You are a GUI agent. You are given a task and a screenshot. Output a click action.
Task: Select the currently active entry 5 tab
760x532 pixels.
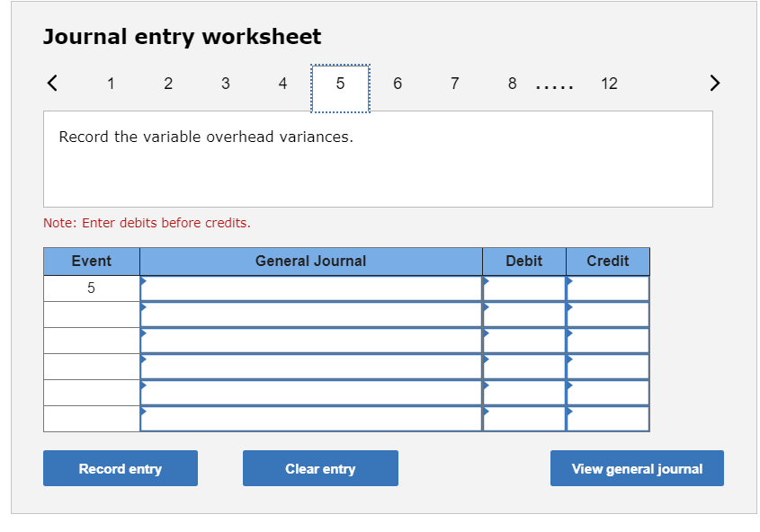pyautogui.click(x=340, y=83)
